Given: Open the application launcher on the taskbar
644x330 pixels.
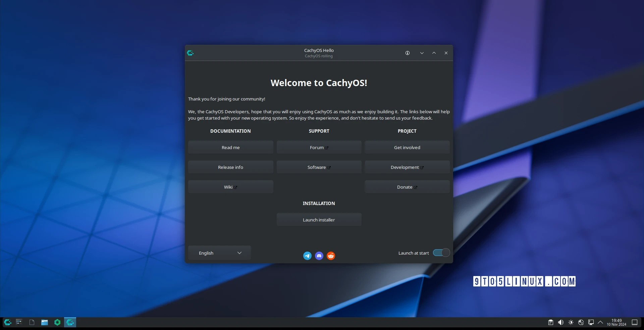Looking at the screenshot, I should pyautogui.click(x=7, y=322).
